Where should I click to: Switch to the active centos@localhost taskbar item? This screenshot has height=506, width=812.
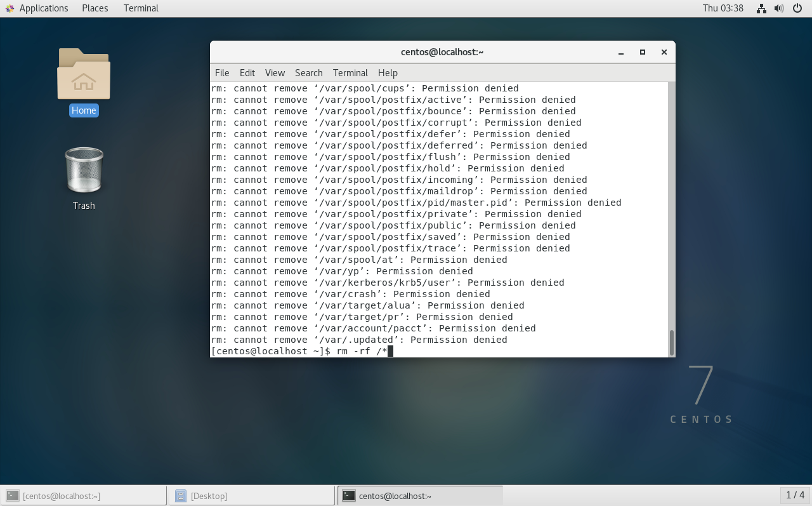[x=419, y=496]
